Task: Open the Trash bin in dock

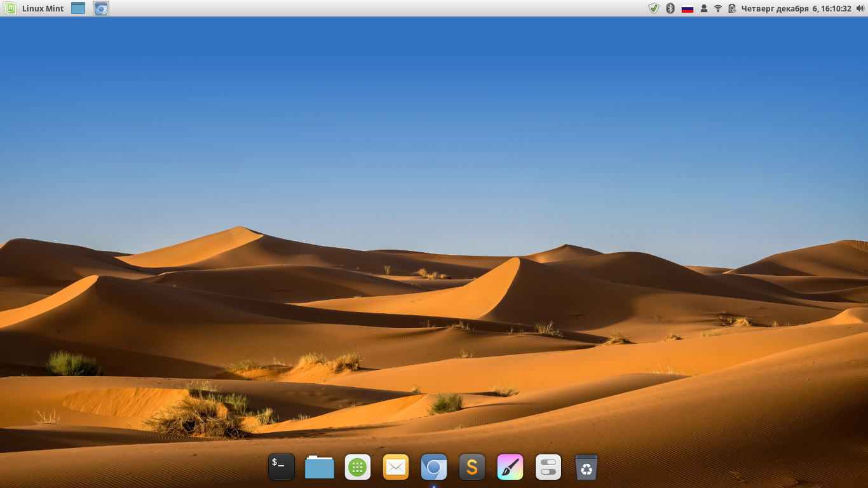Action: (587, 467)
